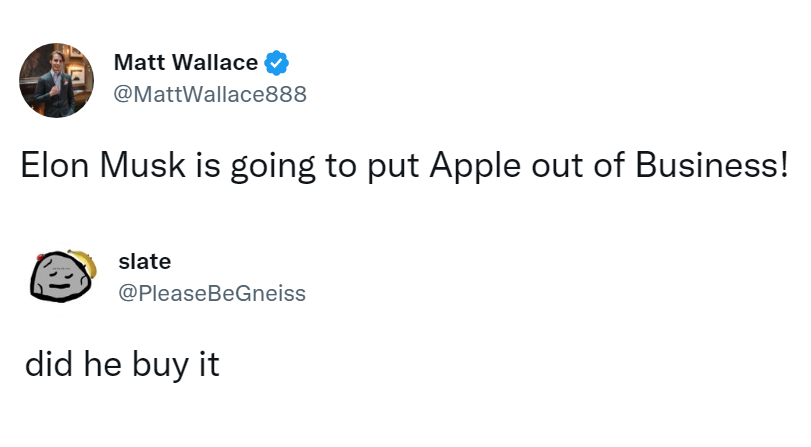Click the words 'Elon Musk' in the tweet
Image resolution: width=811 pixels, height=447 pixels.
(103, 166)
